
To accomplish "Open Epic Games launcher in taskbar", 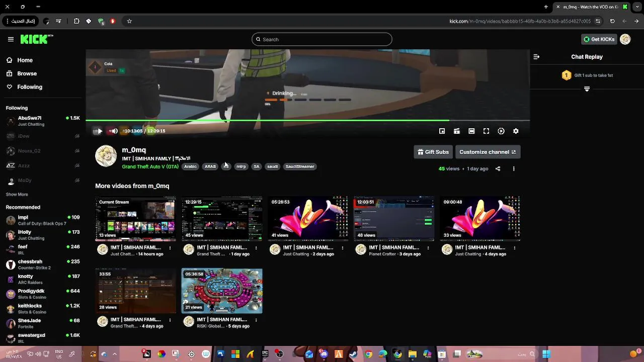I will (265, 354).
